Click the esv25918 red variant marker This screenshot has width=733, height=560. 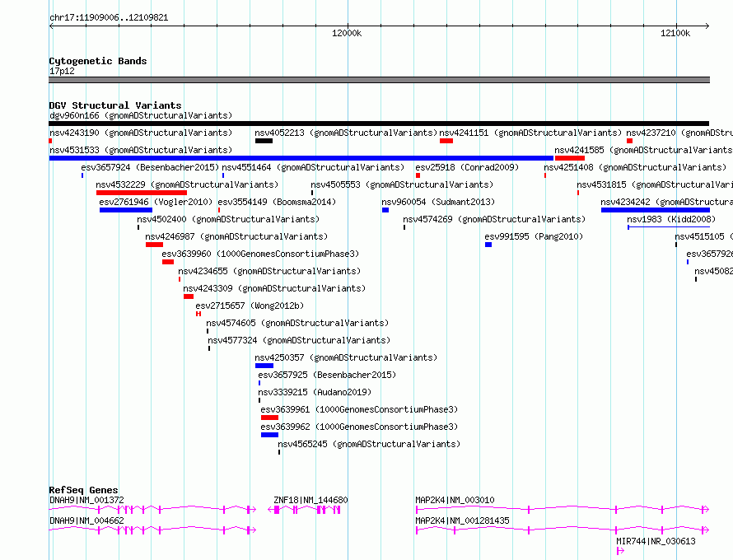pyautogui.click(x=418, y=175)
